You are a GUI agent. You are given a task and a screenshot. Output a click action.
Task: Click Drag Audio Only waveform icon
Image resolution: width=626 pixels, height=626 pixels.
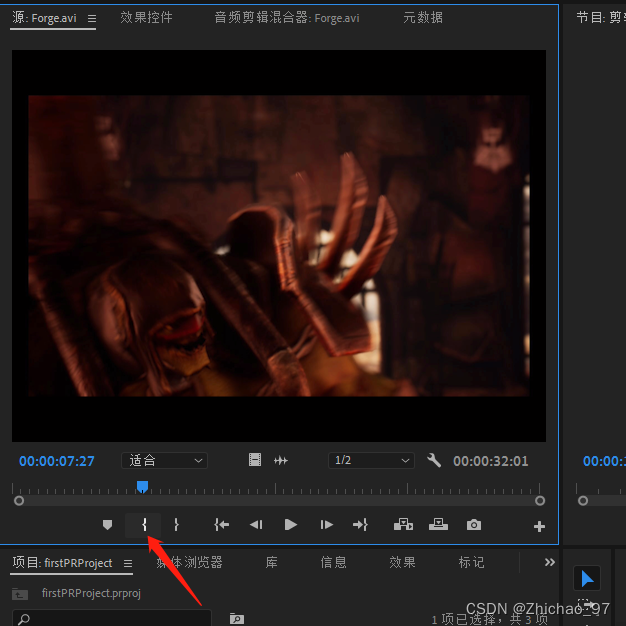[281, 460]
